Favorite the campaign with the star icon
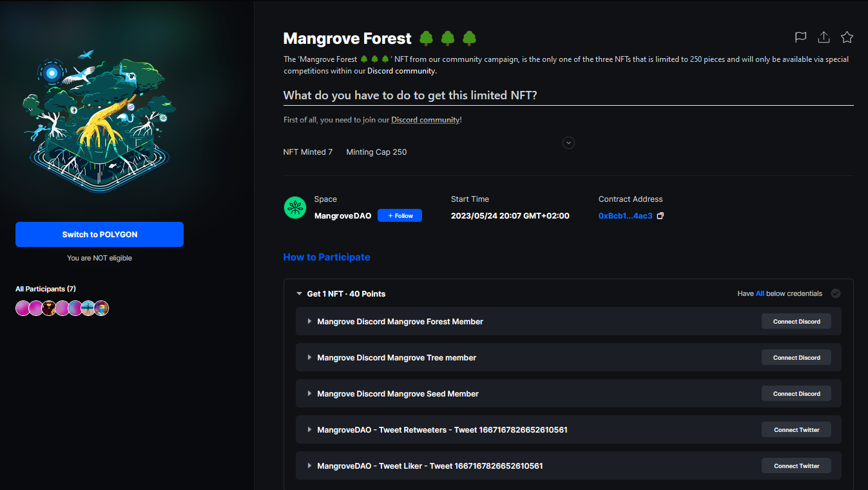Screen dimensions: 868x490 pyautogui.click(x=847, y=37)
